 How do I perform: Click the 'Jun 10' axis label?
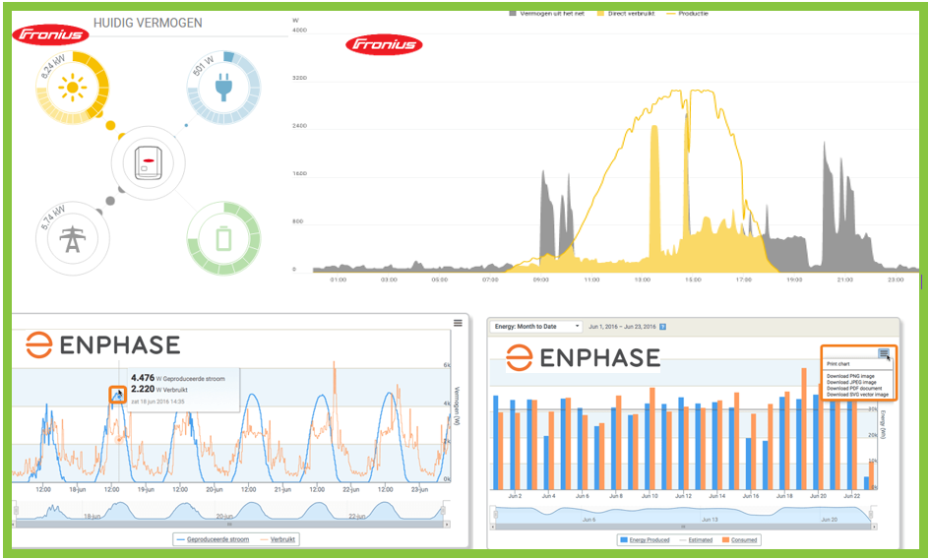[x=650, y=496]
